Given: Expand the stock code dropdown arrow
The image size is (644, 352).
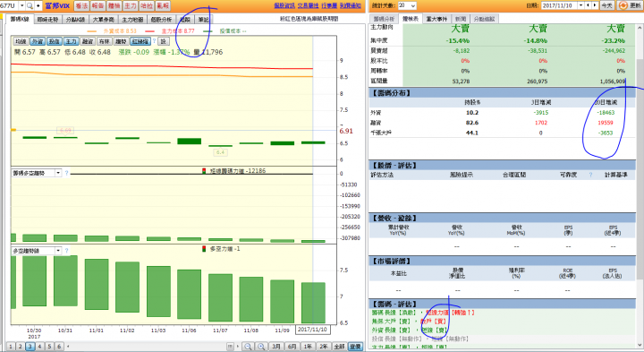Looking at the screenshot, I should coord(21,5).
